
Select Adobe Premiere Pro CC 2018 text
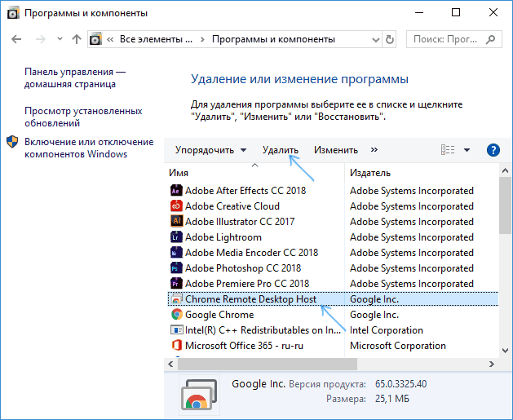coord(247,284)
